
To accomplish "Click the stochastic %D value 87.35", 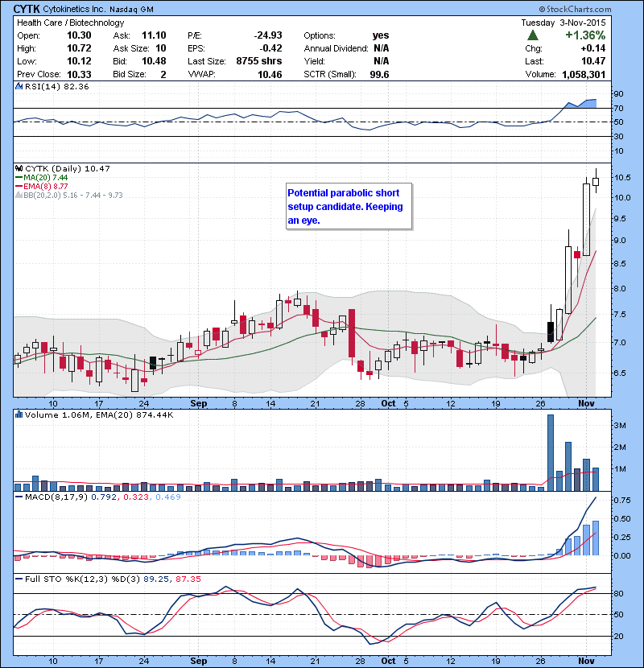I will (x=188, y=579).
